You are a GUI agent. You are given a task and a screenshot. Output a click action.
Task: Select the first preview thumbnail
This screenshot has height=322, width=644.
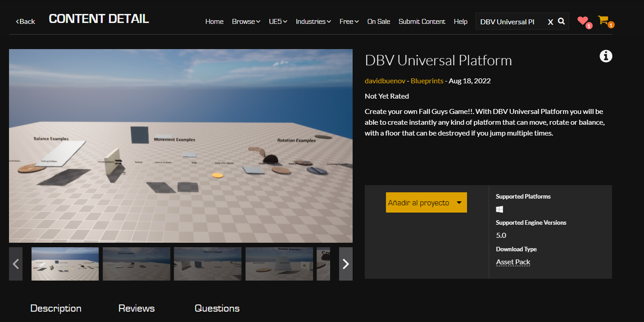click(65, 264)
